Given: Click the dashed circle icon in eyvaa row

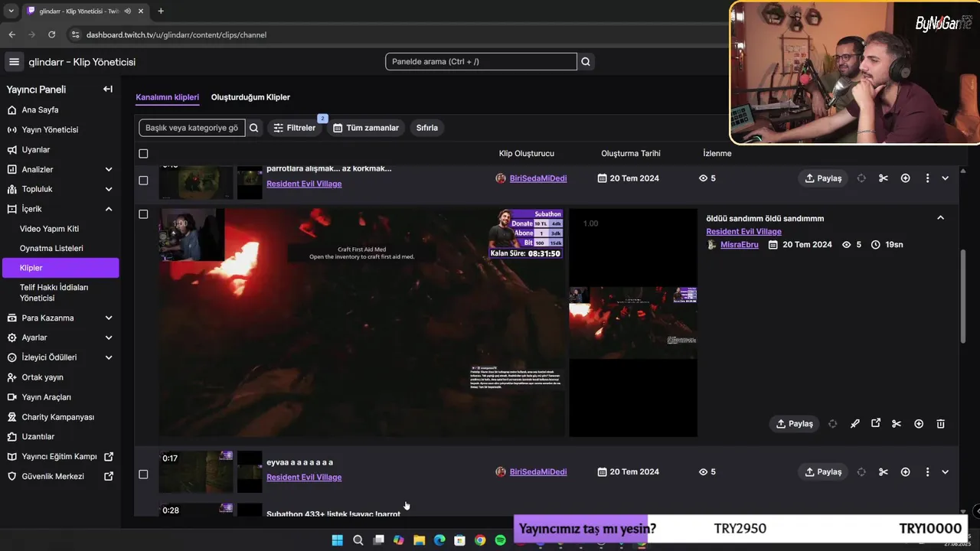Looking at the screenshot, I should (x=861, y=472).
